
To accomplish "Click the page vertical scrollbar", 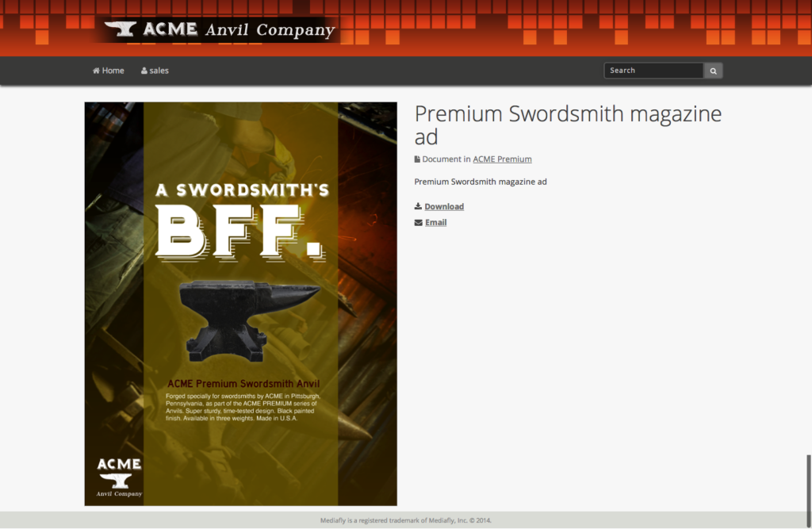I will pos(808,489).
